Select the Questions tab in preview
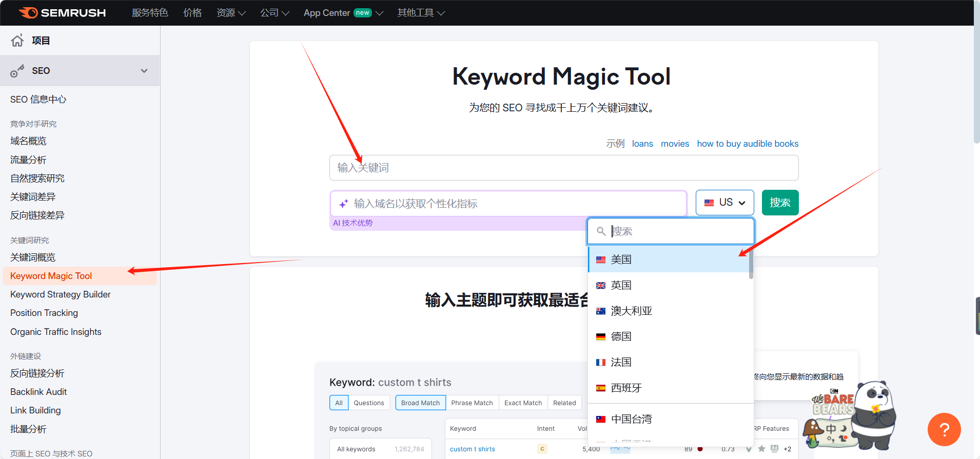Screen dimensions: 980x459 click(x=369, y=403)
